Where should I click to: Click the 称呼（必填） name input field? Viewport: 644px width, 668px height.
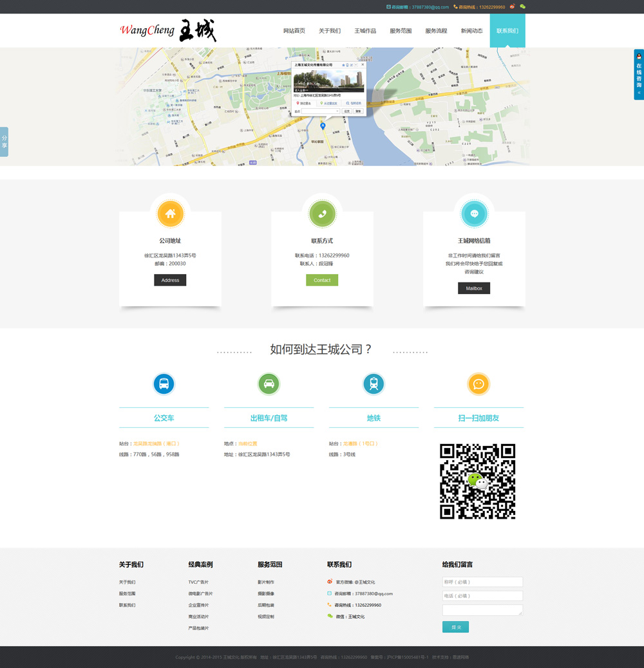pyautogui.click(x=482, y=582)
